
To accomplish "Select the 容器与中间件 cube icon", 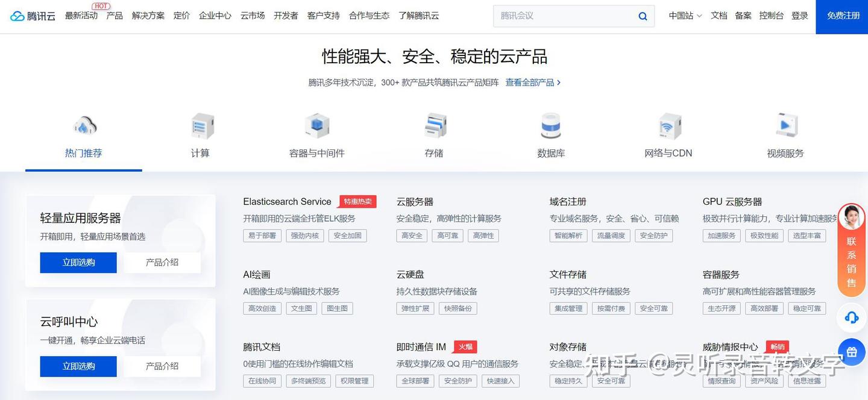I will [317, 126].
